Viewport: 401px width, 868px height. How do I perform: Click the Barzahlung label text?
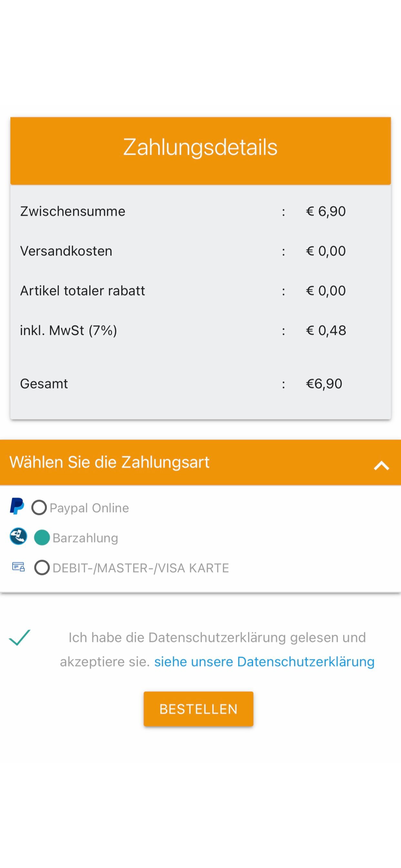pyautogui.click(x=85, y=538)
